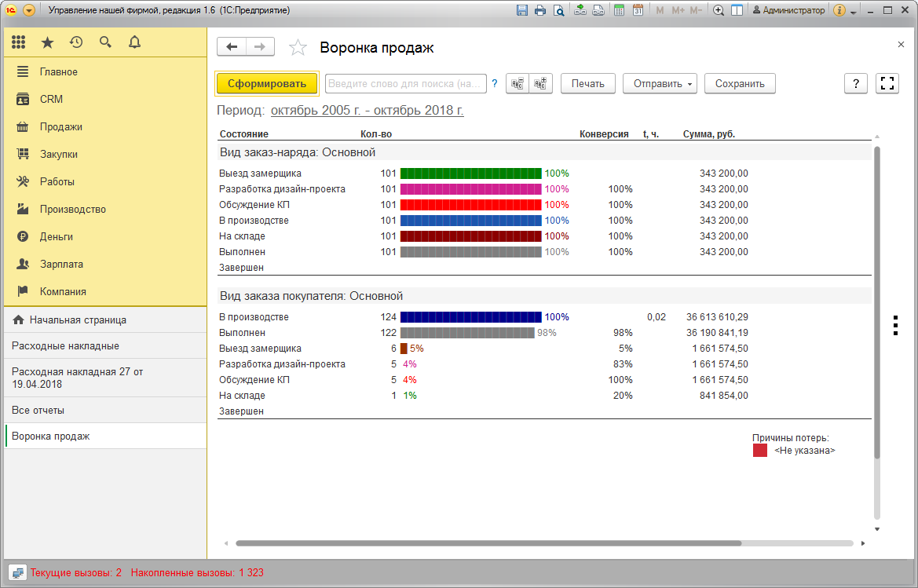The width and height of the screenshot is (918, 588).
Task: Open the sections menu grid icon
Action: point(19,42)
